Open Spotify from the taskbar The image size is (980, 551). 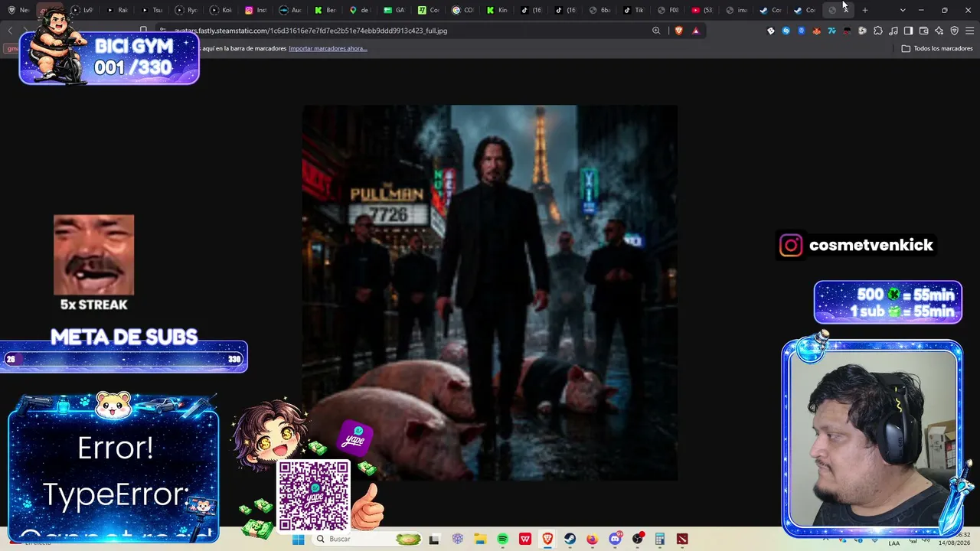[502, 539]
